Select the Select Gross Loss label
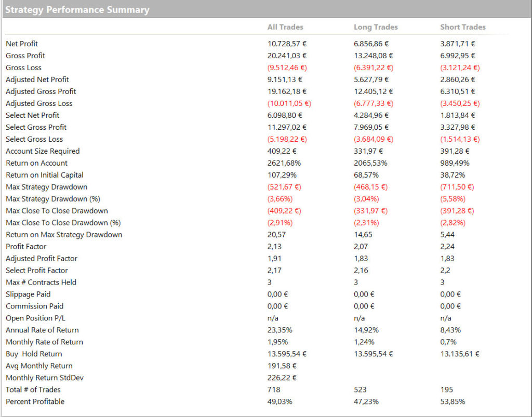Image resolution: width=532 pixels, height=417 pixels. [x=34, y=139]
